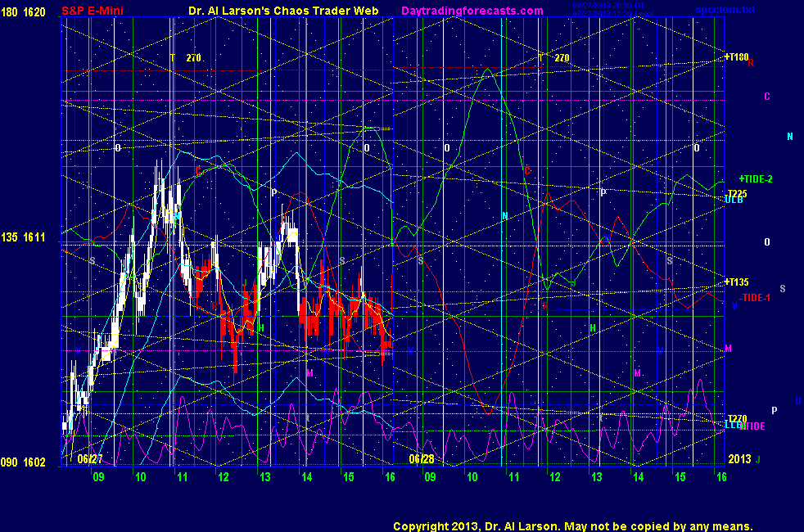Select the 06/27 date marker
The width and height of the screenshot is (804, 532).
coord(90,459)
